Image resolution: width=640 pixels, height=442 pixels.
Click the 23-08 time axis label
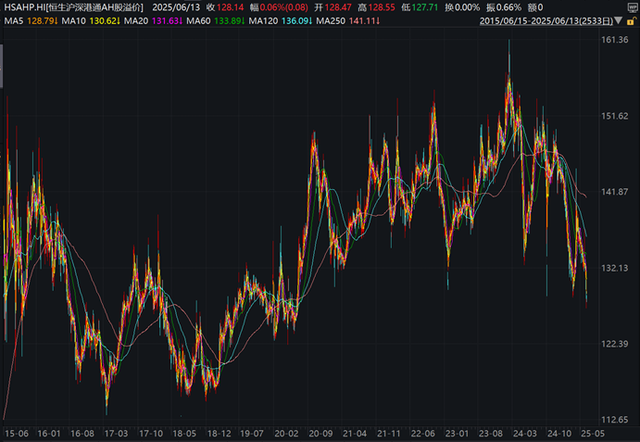coord(491,433)
